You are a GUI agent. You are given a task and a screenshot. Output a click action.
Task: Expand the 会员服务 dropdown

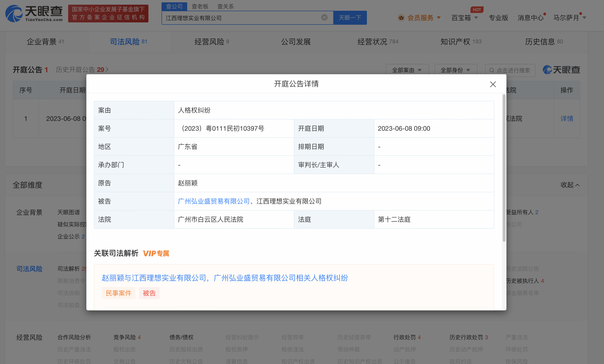pos(439,18)
